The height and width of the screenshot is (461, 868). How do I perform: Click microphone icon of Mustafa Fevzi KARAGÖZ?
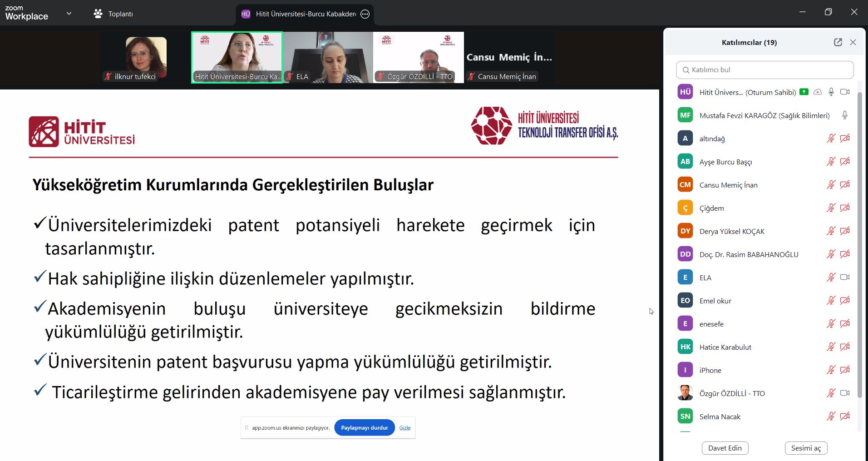[844, 115]
